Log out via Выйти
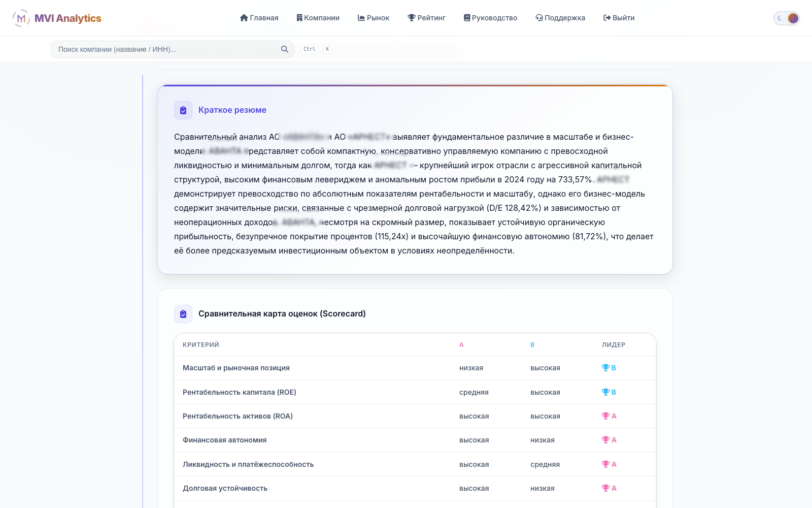The width and height of the screenshot is (812, 508). click(x=619, y=18)
